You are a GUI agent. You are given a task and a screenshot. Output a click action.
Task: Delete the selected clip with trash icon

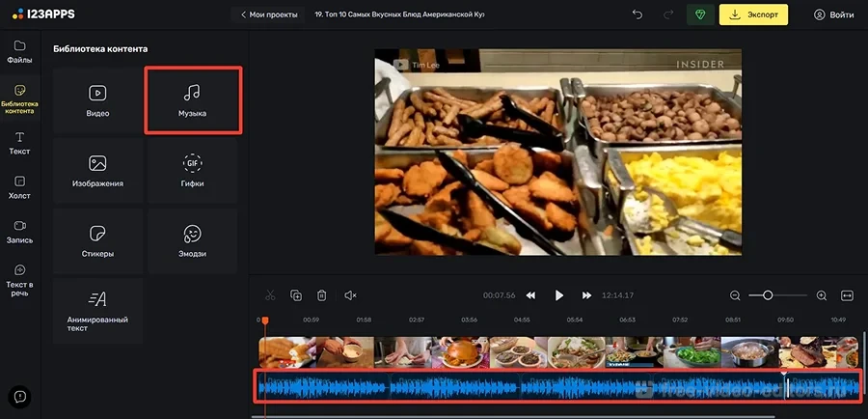321,295
